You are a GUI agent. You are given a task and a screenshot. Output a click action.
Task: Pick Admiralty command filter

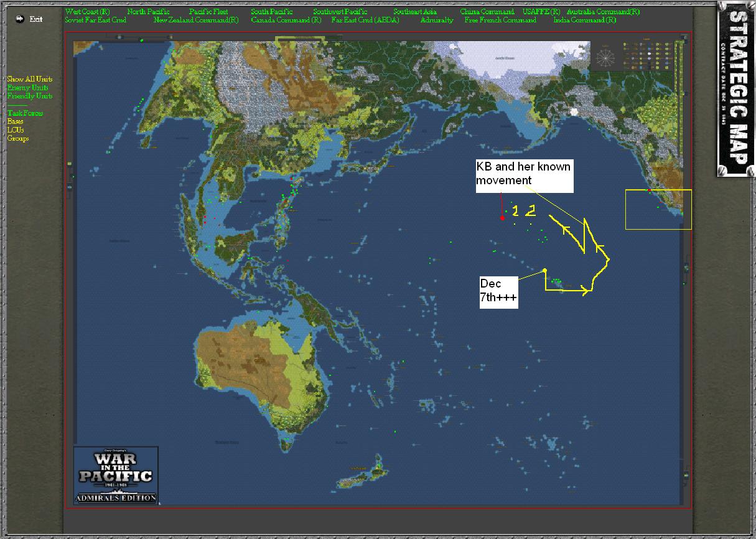point(437,20)
